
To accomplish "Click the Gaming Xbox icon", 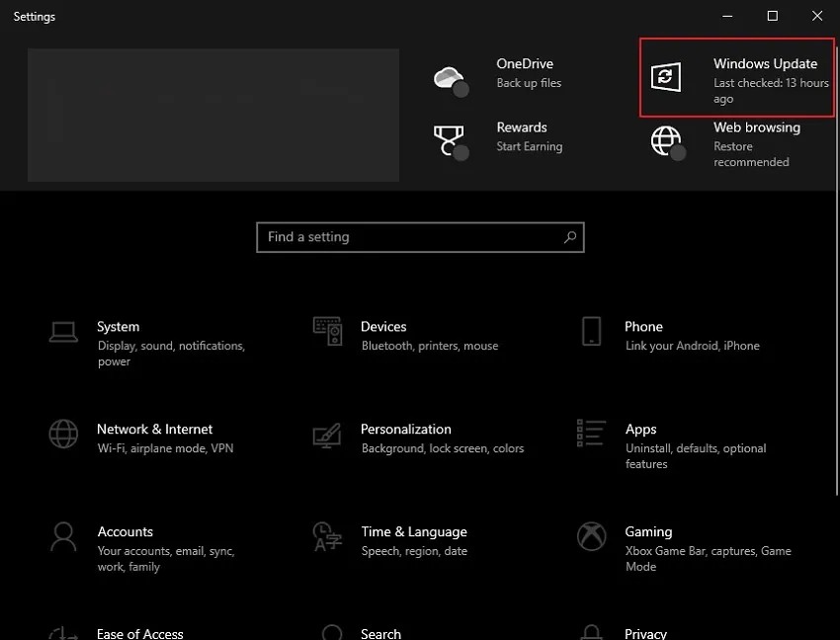I will (x=591, y=536).
